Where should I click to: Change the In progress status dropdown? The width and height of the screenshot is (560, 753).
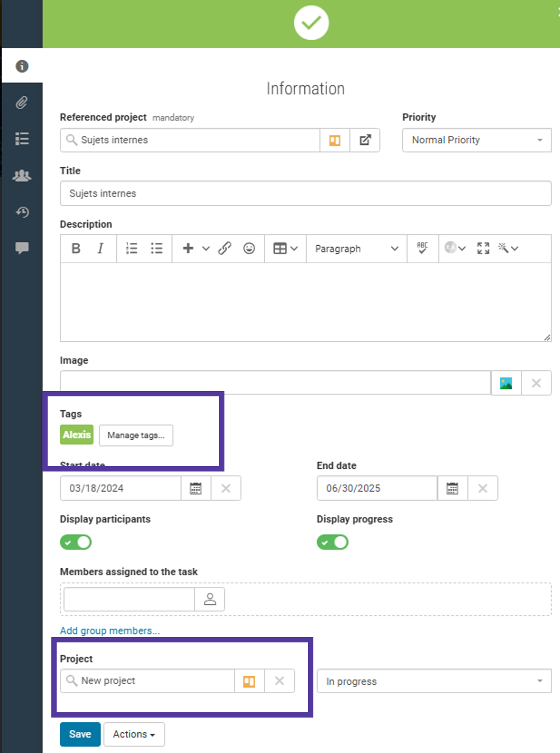[433, 682]
